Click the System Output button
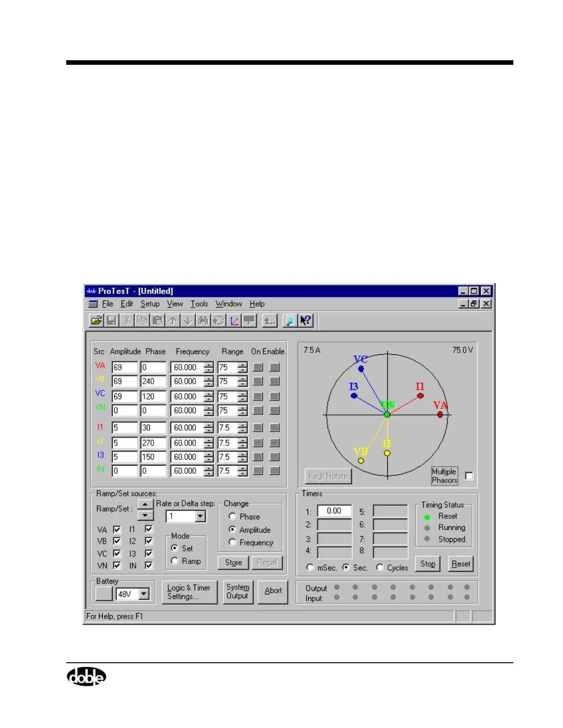The image size is (563, 728). (x=238, y=591)
